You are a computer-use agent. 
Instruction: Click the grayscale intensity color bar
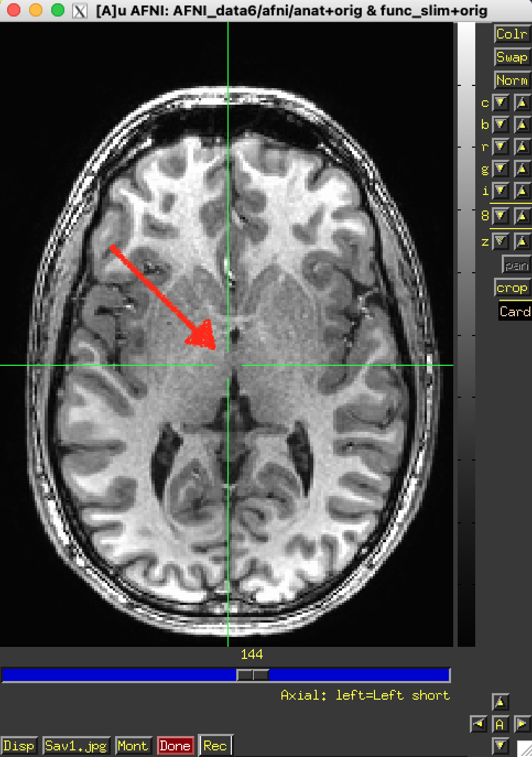click(x=466, y=331)
